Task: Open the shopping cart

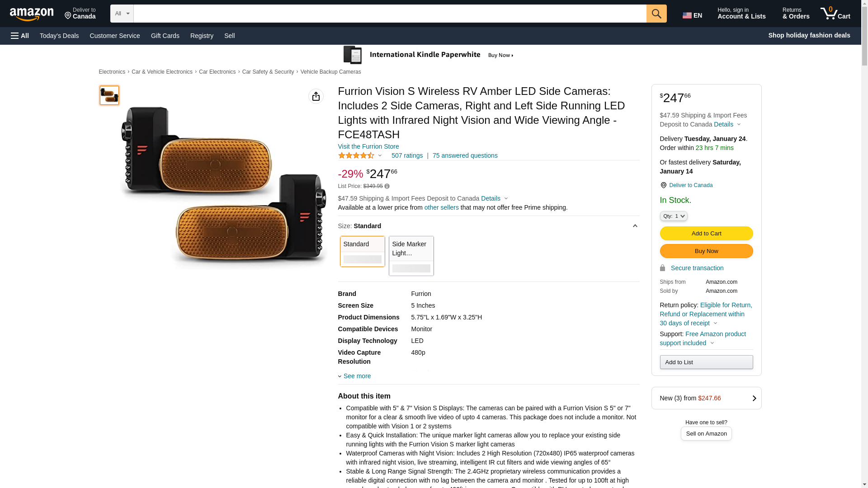Action: [835, 14]
